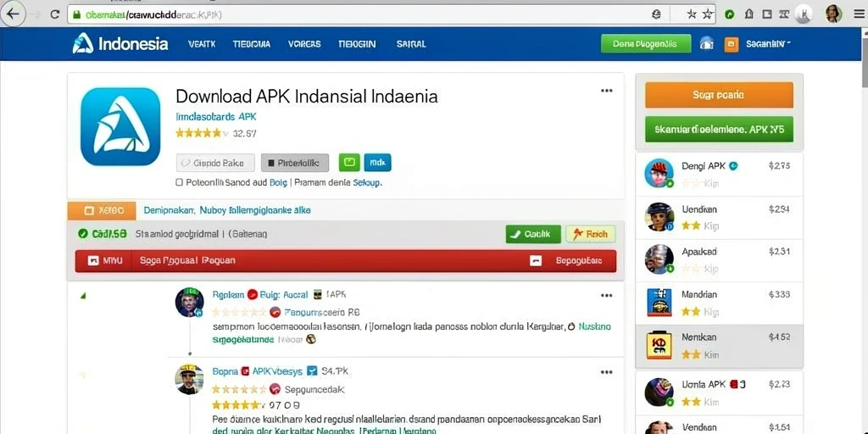Open the TIEUGIUA navigation tab
Image resolution: width=868 pixels, height=434 pixels.
tap(251, 44)
